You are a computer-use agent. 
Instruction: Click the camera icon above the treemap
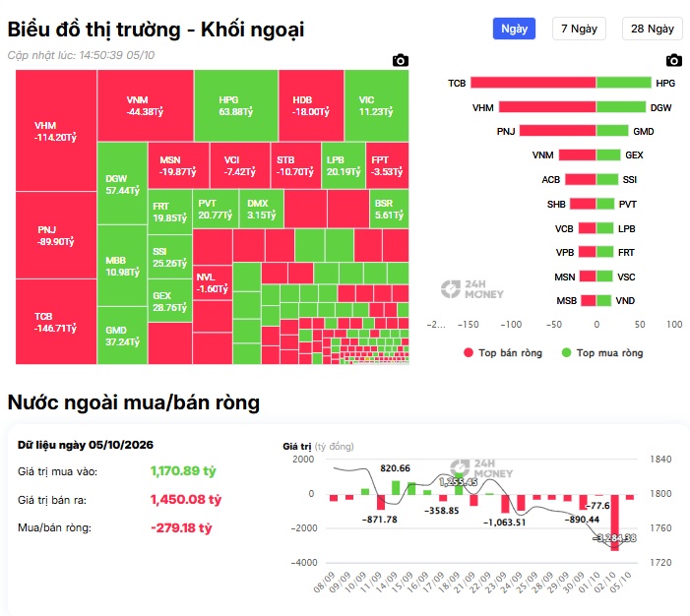point(400,60)
